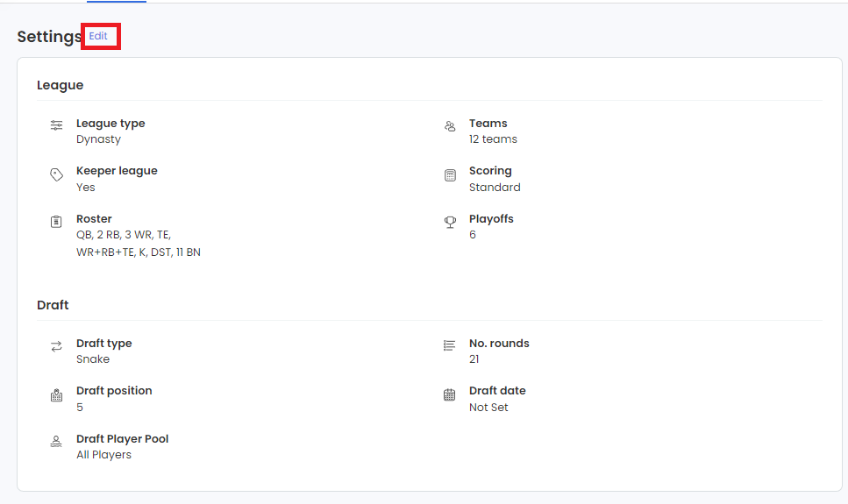Viewport: 848px width, 504px height.
Task: Select the Not Set draft date value
Action: point(488,408)
